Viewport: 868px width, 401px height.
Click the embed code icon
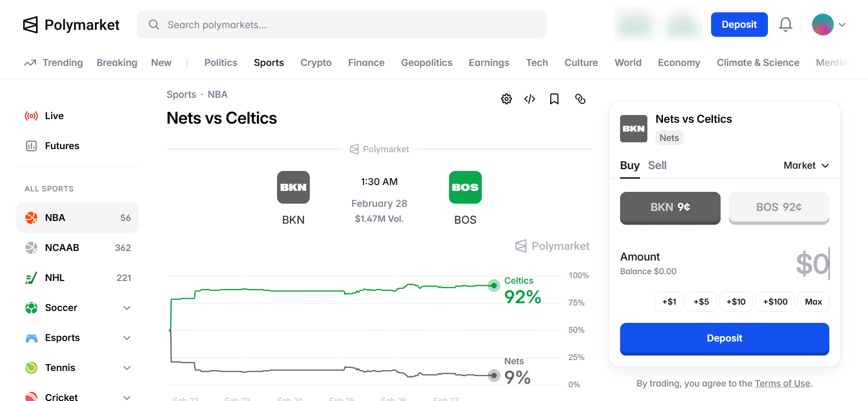pyautogui.click(x=530, y=99)
